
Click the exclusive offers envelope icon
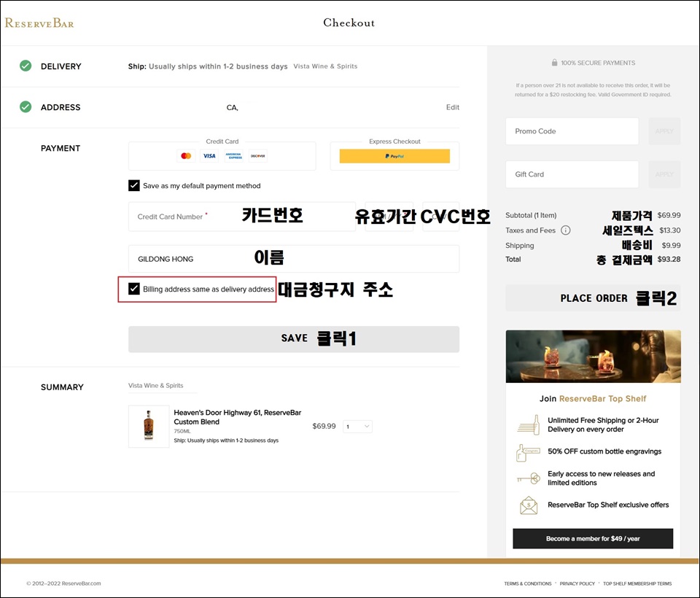(529, 505)
